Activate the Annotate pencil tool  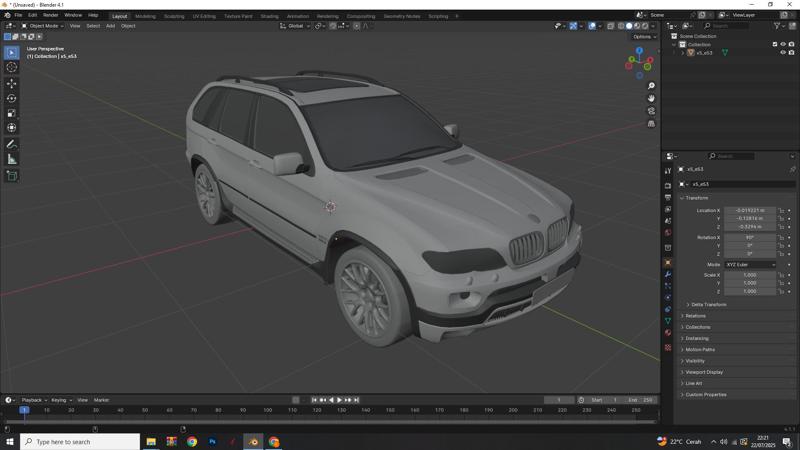coord(12,144)
